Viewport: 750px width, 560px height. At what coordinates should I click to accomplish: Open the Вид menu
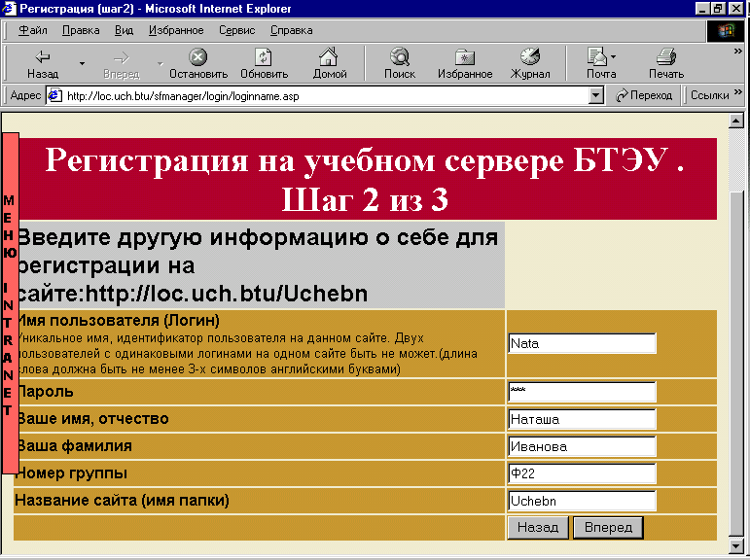(x=124, y=30)
